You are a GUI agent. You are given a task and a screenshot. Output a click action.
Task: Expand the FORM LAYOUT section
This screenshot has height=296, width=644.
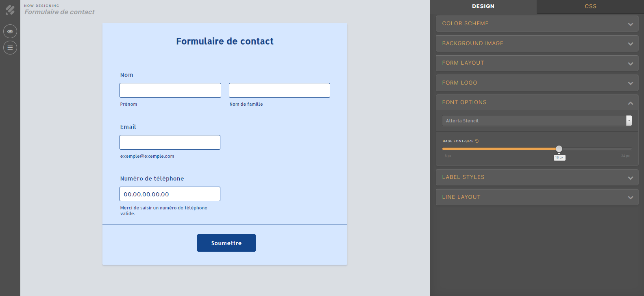[x=537, y=63]
